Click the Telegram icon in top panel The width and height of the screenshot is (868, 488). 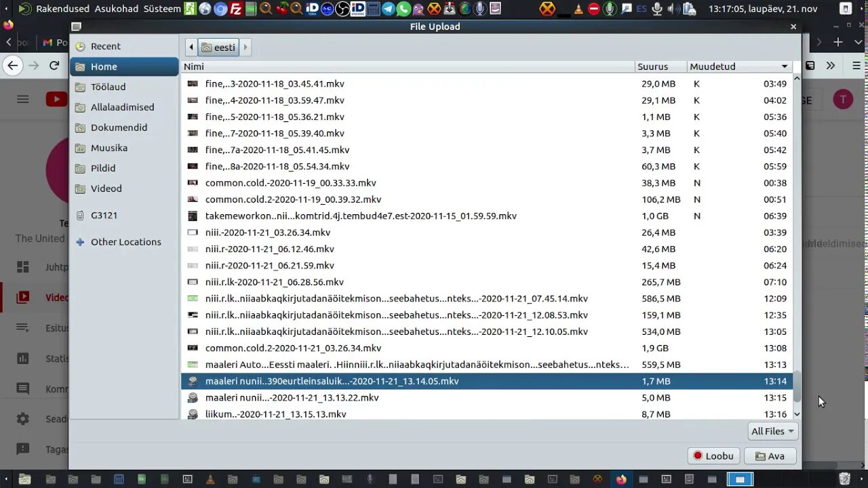coord(388,9)
